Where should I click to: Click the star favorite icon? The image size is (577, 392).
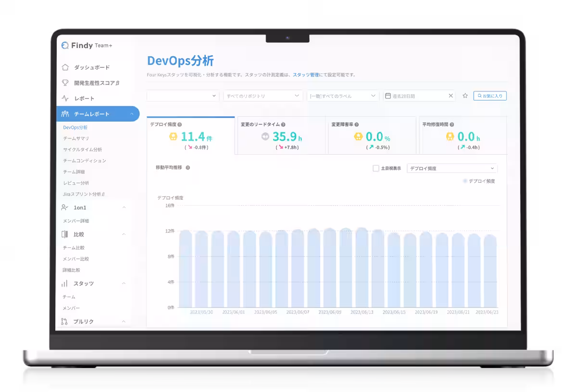point(465,96)
